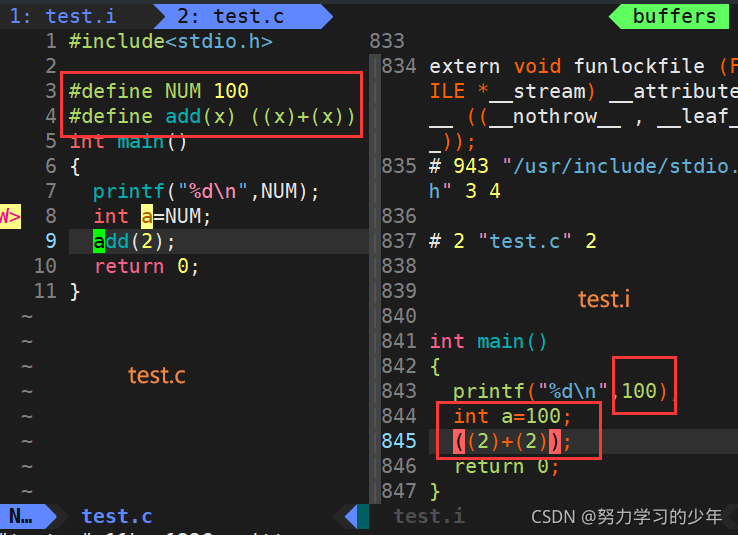Click line number 845 in right pane
738x535 pixels.
399,441
